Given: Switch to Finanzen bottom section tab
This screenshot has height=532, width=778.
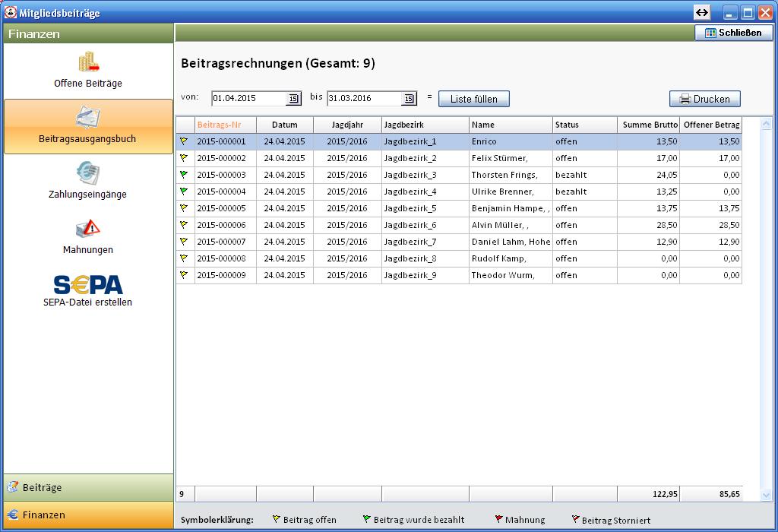Looking at the screenshot, I should [88, 515].
